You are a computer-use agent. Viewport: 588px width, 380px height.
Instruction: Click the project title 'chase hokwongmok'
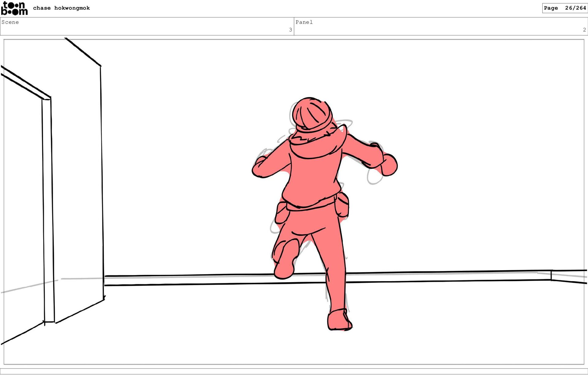(61, 8)
